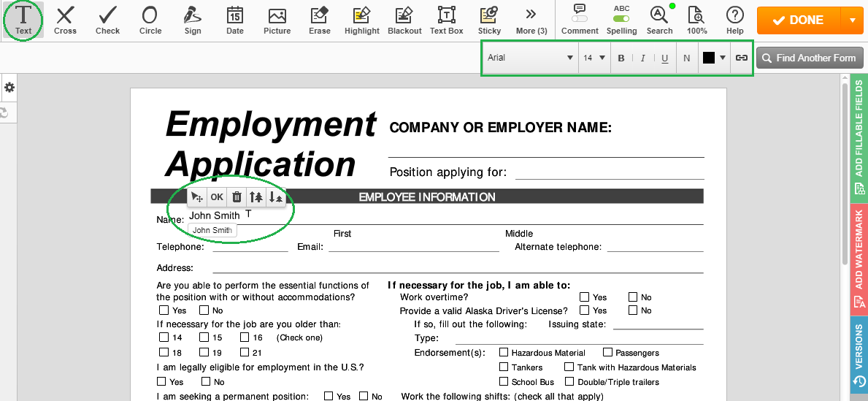868x401 pixels.
Task: Add a Sticky note
Action: pyautogui.click(x=489, y=20)
